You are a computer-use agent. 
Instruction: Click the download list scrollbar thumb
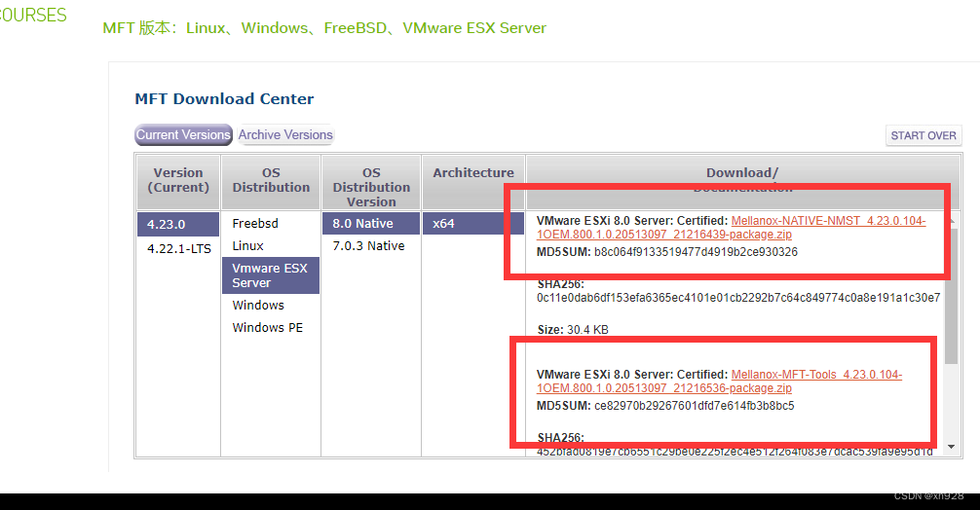tap(951, 296)
